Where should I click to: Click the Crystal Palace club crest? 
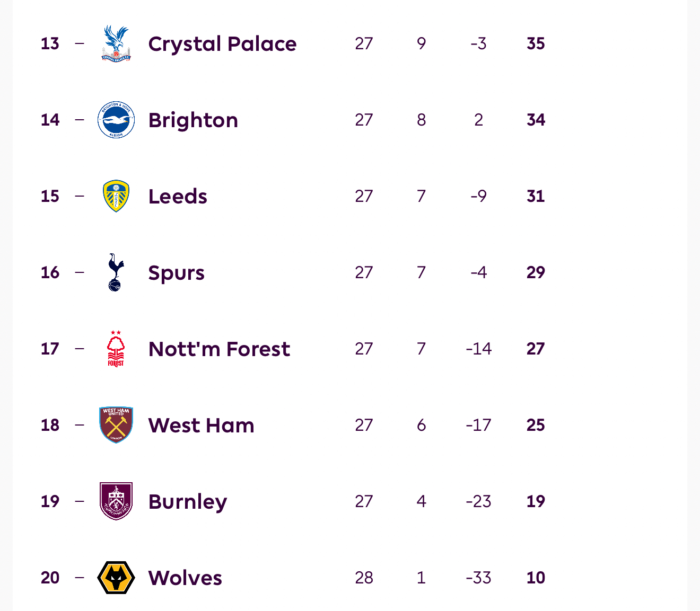click(116, 43)
